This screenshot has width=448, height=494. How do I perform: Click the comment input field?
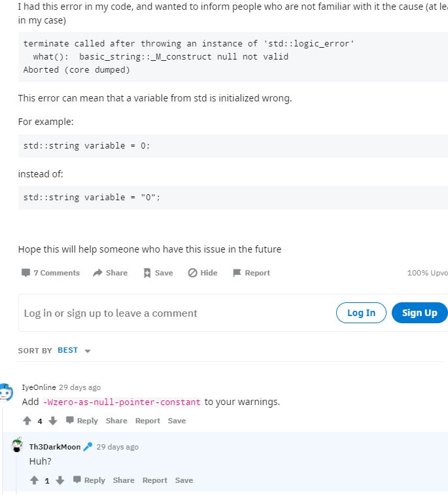click(170, 313)
